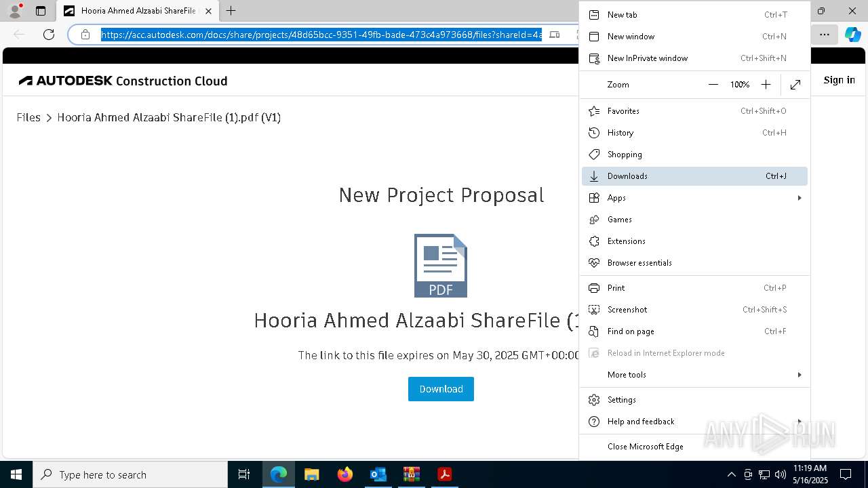Viewport: 868px width, 488px height.
Task: Click Sign in on Autodesk page
Action: (x=839, y=80)
